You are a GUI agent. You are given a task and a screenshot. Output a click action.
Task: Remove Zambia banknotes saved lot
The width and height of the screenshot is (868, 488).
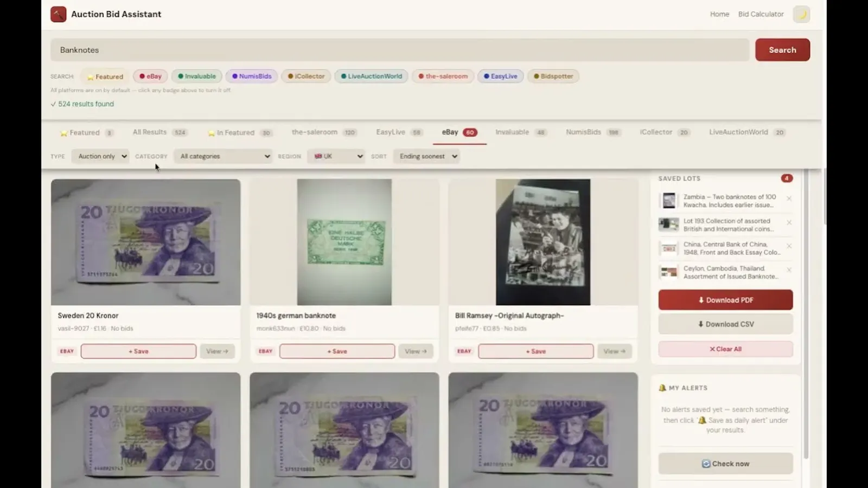tap(789, 198)
